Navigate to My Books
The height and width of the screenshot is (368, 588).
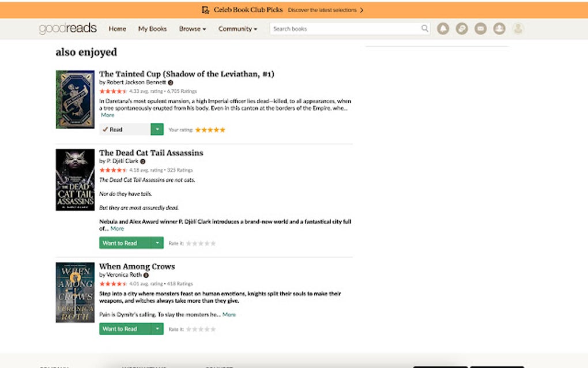pos(152,28)
